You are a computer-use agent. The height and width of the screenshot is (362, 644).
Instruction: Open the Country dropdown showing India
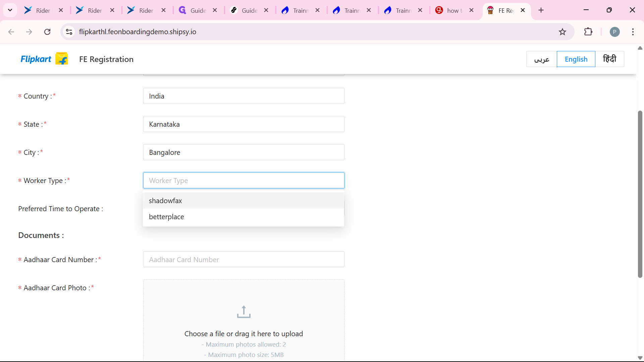(x=244, y=96)
